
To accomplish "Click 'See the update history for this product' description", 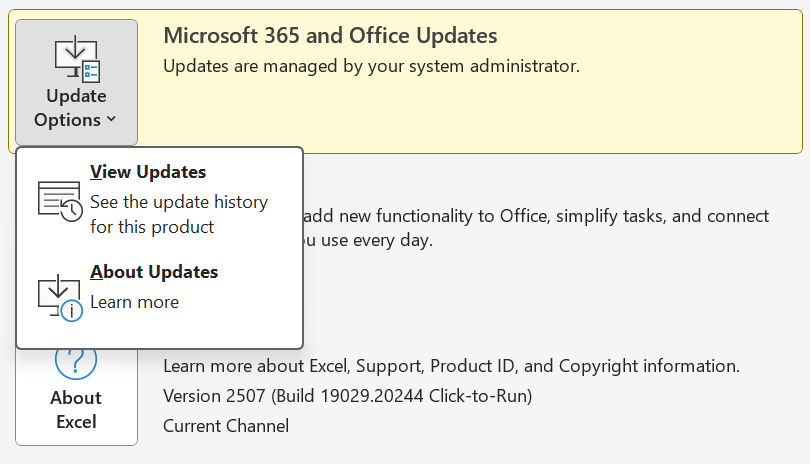I will (179, 214).
